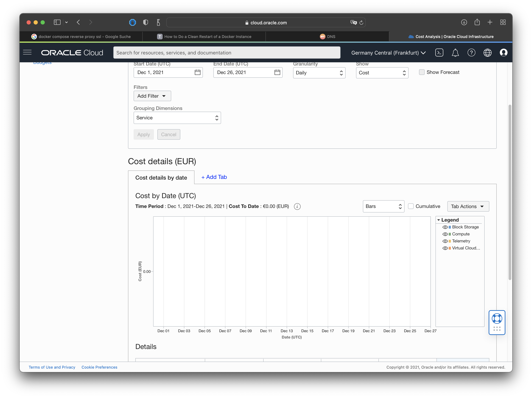
Task: Click the privacy shield icon
Action: pos(146,22)
